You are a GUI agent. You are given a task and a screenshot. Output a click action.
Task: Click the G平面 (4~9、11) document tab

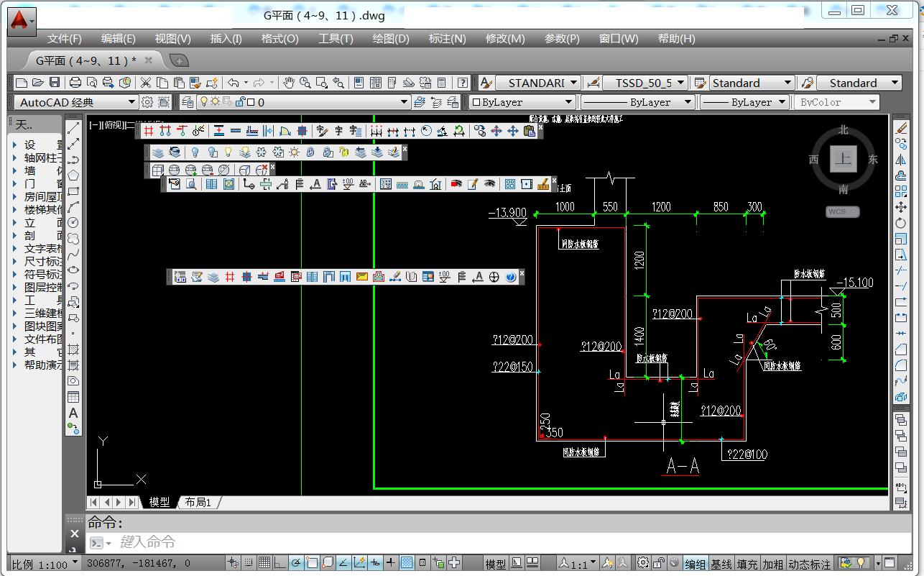86,60
